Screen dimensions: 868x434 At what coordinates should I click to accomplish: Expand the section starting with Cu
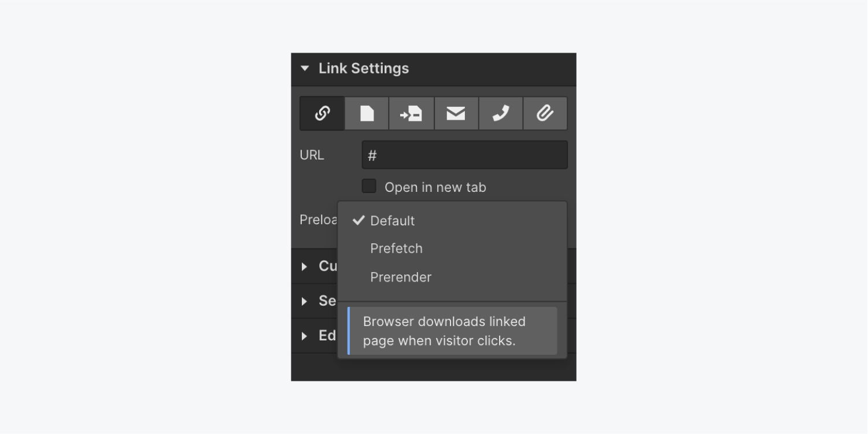tap(314, 266)
